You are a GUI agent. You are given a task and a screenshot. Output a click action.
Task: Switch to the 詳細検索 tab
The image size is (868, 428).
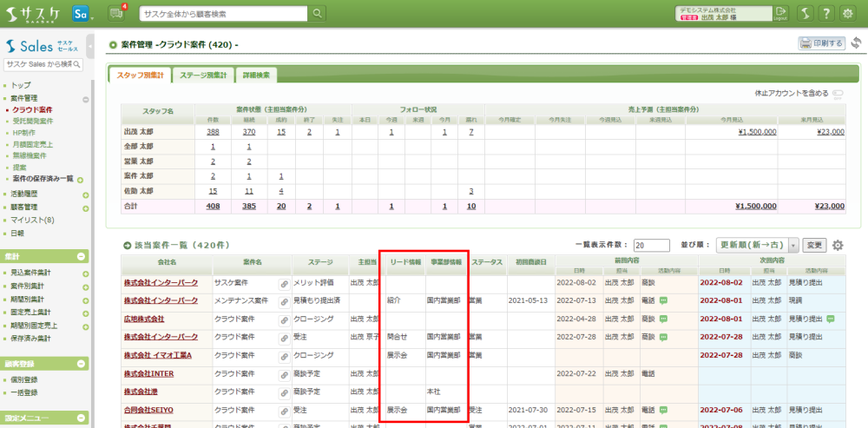[x=255, y=76]
